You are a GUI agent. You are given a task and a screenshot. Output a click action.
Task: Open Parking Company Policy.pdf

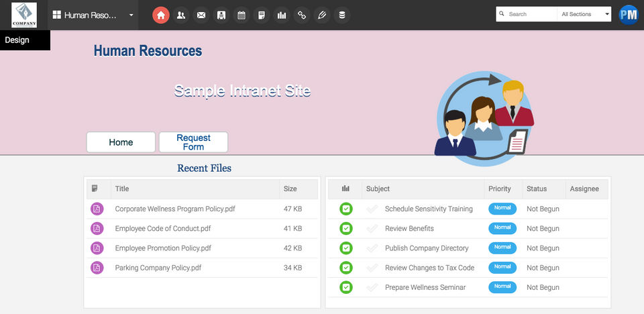pos(158,268)
